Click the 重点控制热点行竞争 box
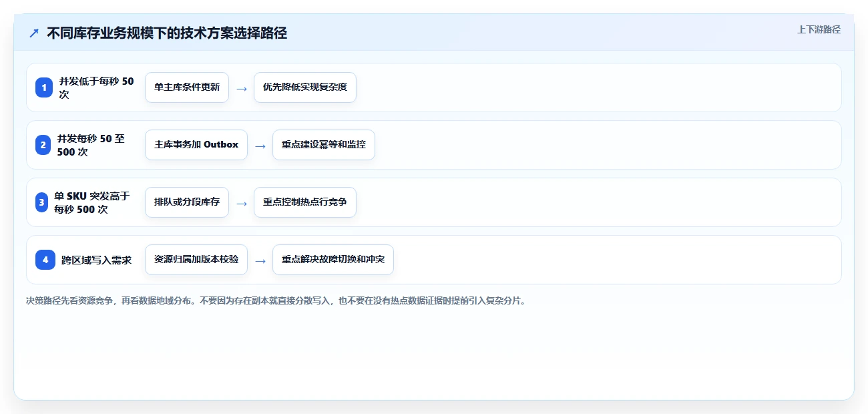The height and width of the screenshot is (414, 868). [305, 202]
